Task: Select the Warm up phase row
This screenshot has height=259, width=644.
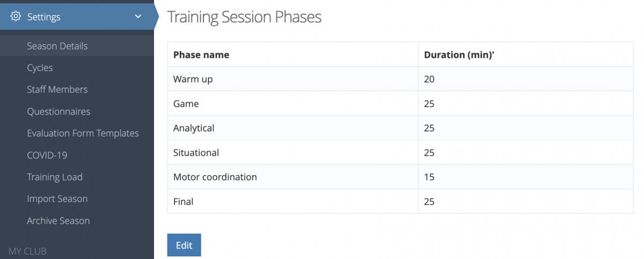Action: [x=400, y=79]
